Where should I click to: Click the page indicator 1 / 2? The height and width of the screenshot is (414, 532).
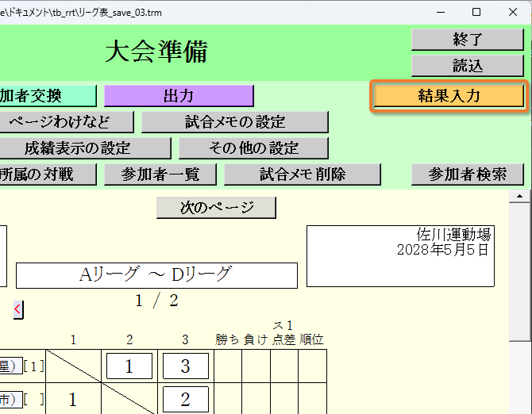tap(156, 301)
